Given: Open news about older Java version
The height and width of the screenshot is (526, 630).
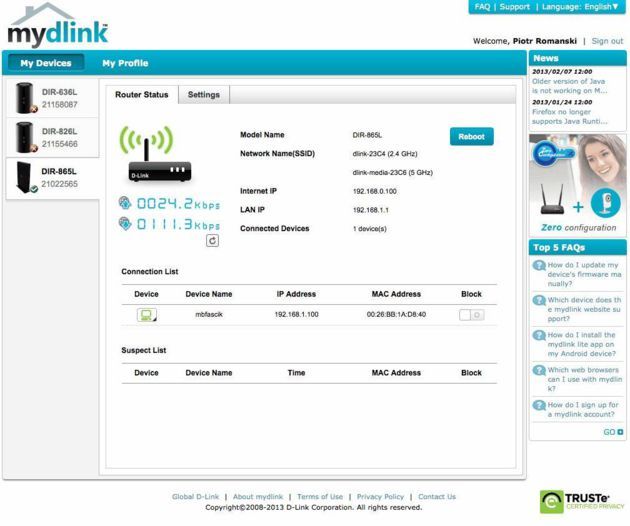Looking at the screenshot, I should [569, 86].
